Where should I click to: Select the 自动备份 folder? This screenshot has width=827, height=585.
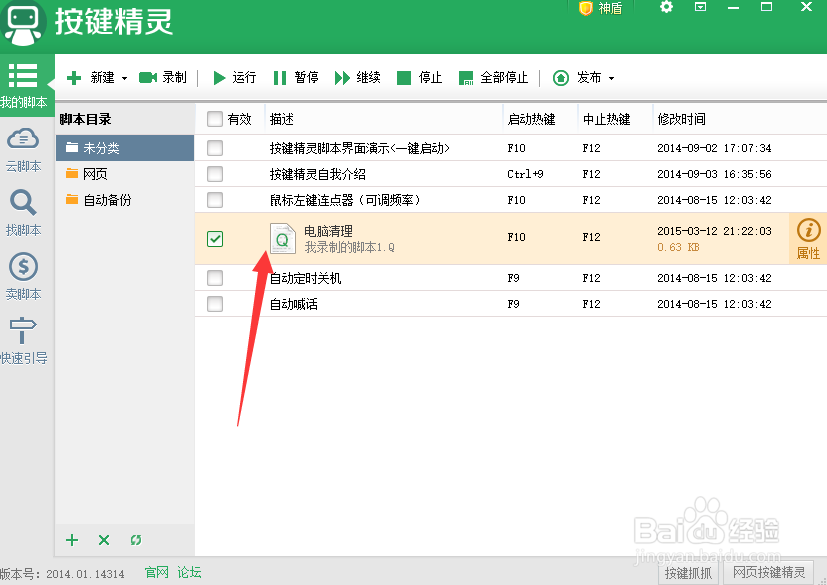[x=125, y=200]
